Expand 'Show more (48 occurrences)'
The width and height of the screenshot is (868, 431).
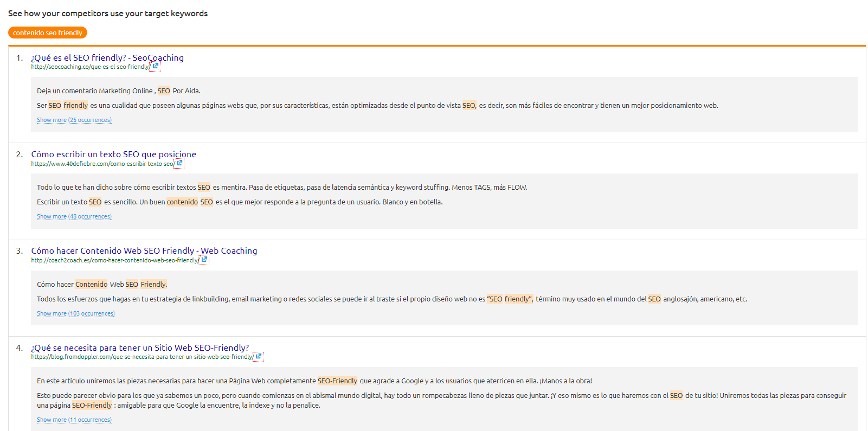tap(74, 216)
